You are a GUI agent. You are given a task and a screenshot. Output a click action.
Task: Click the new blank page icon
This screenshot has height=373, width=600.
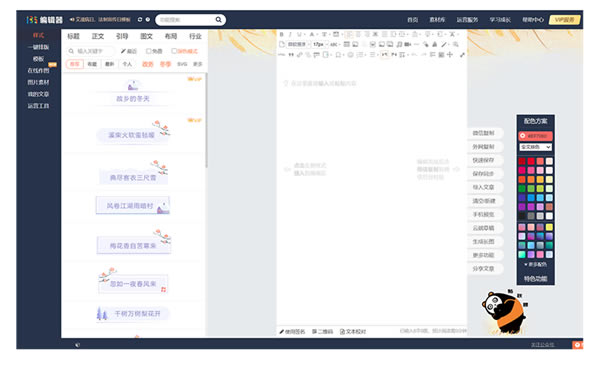pyautogui.click(x=282, y=44)
